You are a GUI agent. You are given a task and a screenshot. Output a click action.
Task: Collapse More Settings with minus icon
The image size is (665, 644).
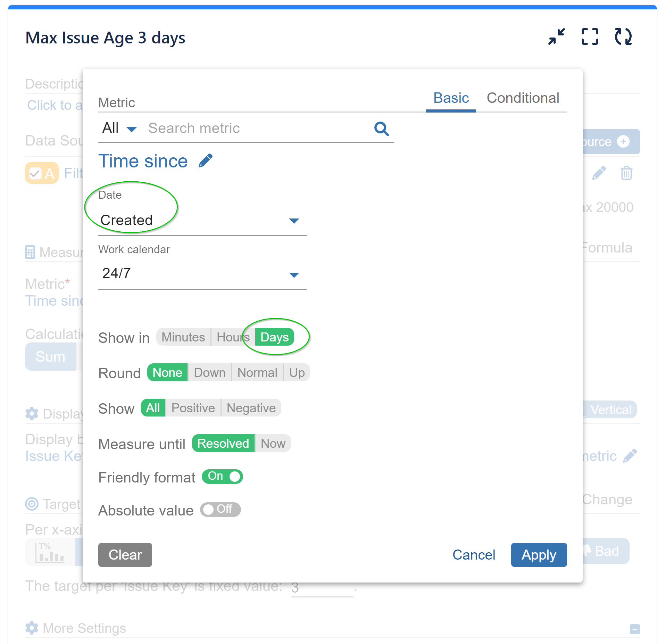[635, 629]
